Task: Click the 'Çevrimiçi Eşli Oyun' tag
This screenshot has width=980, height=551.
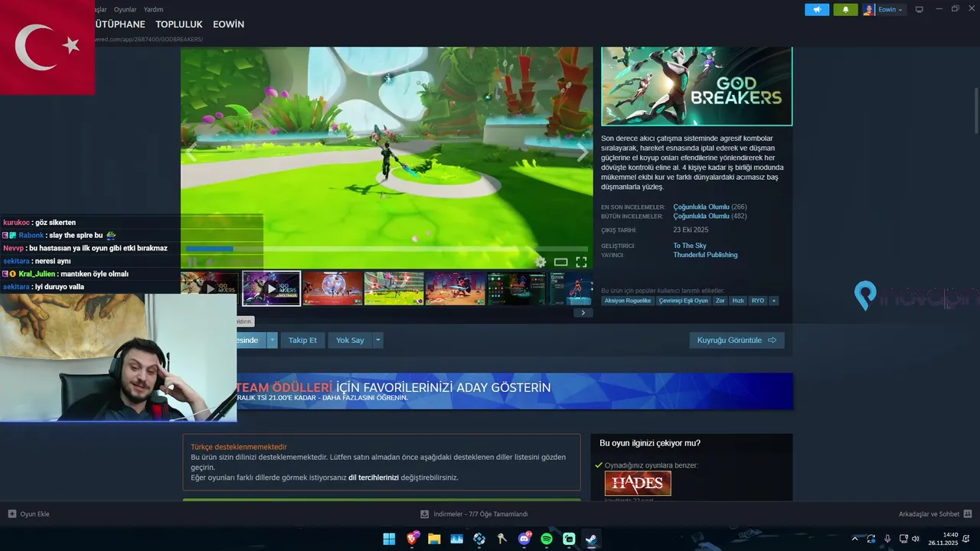Action: pos(683,301)
